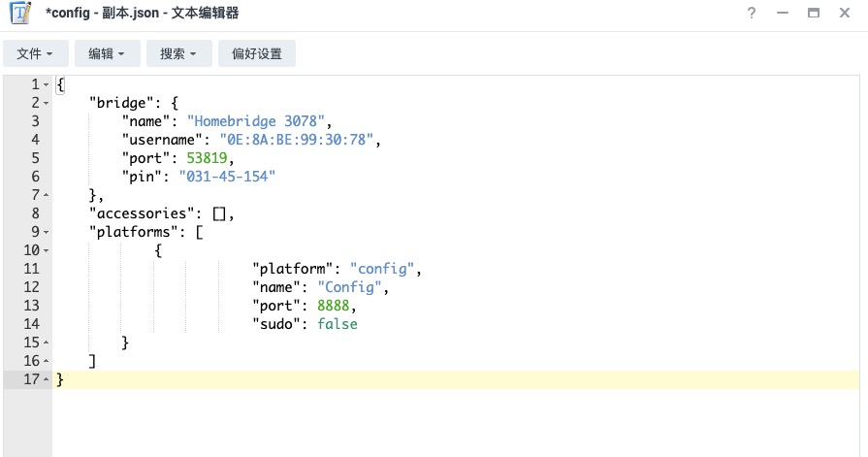Click the fold end marker on line 15
Screen dimensions: 868x457
46,343
